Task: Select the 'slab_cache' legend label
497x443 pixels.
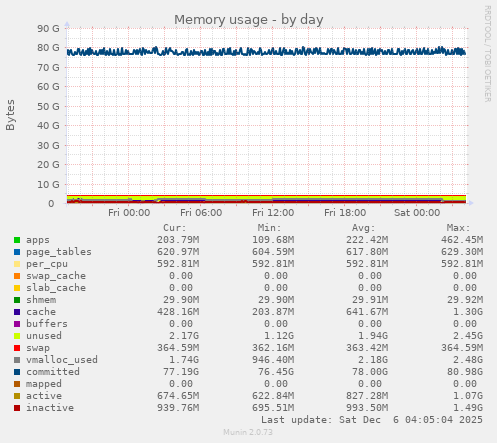Action: (56, 288)
